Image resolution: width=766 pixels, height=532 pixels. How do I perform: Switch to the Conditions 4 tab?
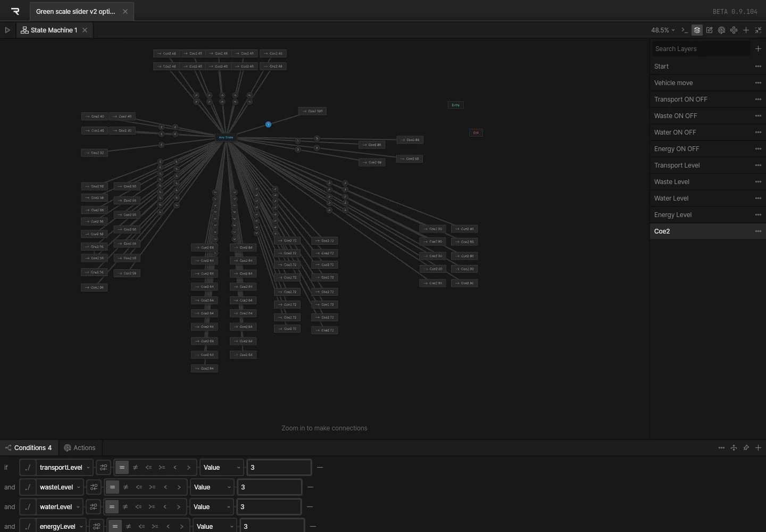point(29,448)
